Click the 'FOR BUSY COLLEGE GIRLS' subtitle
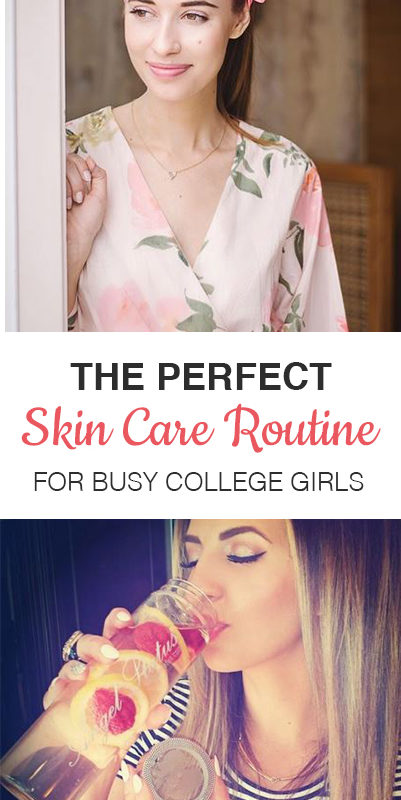Screen dimensions: 401x800 click(198, 482)
